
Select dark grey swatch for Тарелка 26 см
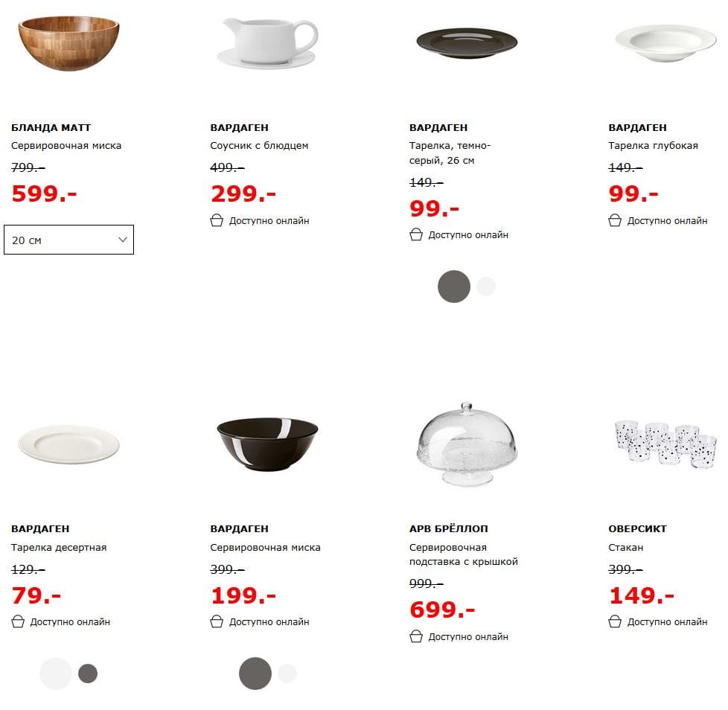[x=454, y=287]
